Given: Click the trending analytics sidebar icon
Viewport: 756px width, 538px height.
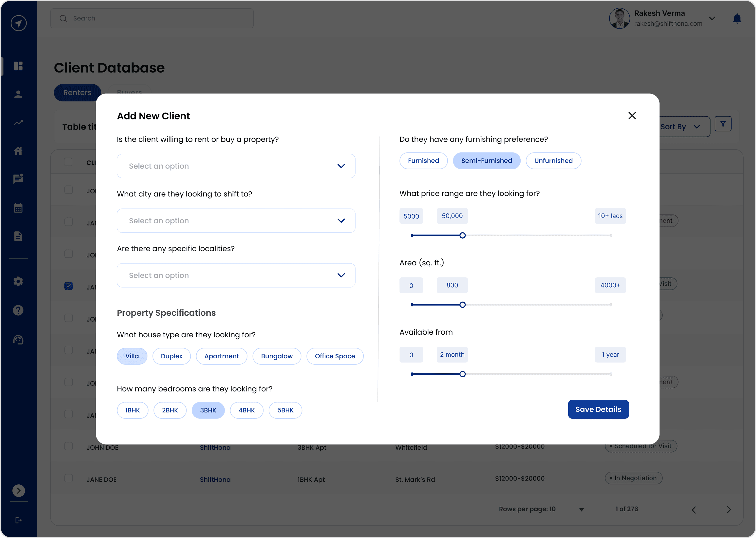Looking at the screenshot, I should click(x=18, y=123).
